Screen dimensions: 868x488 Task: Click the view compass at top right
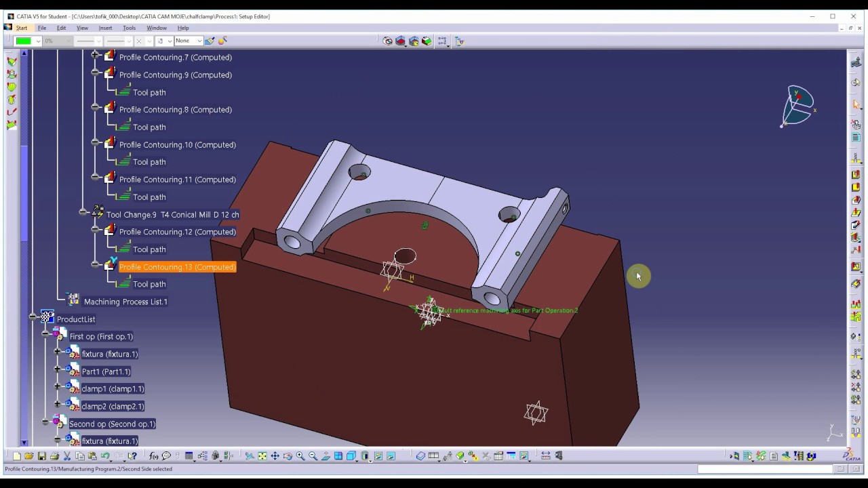(x=798, y=106)
